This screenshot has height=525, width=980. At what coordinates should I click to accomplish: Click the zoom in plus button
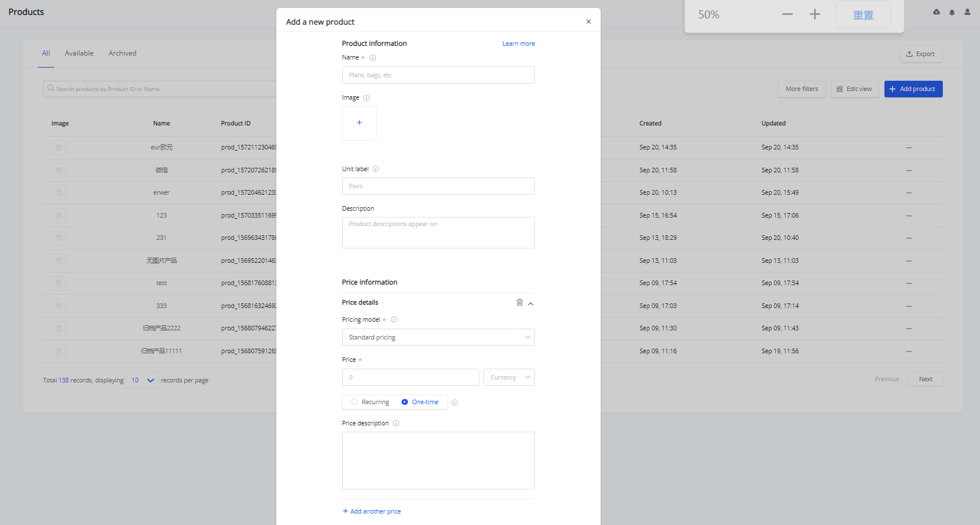(x=815, y=14)
